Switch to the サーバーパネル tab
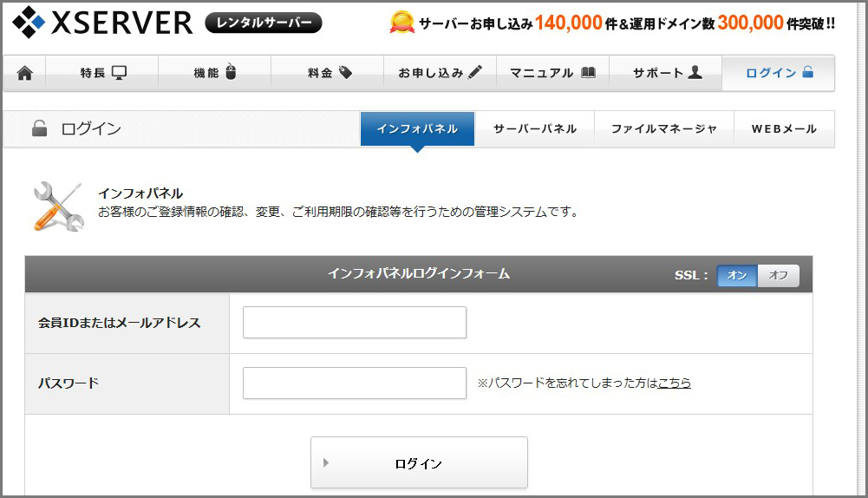Viewport: 868px width, 498px height. (534, 129)
